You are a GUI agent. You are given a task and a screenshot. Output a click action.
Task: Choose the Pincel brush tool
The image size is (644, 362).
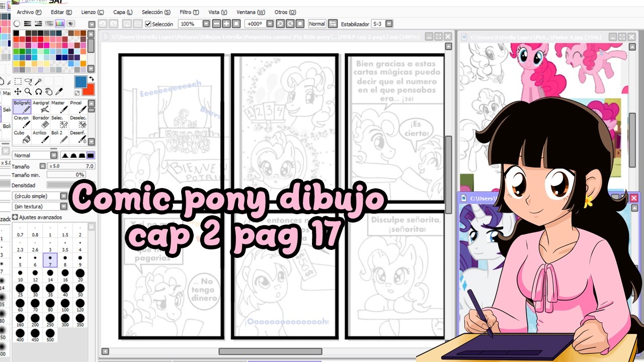[x=78, y=107]
